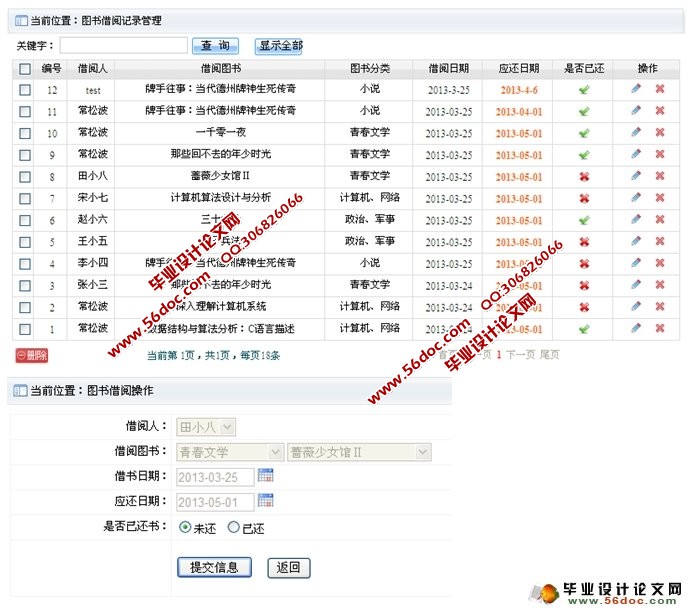Edit record number 9 with pencil icon

pos(636,154)
